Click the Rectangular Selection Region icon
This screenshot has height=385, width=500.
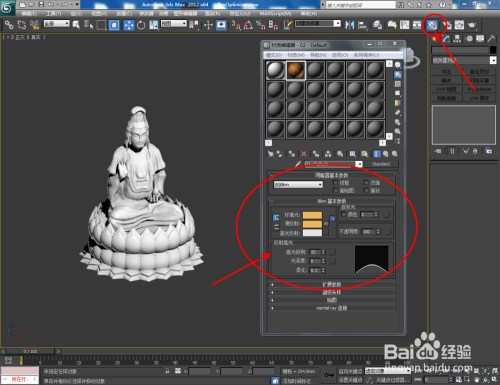101,25
